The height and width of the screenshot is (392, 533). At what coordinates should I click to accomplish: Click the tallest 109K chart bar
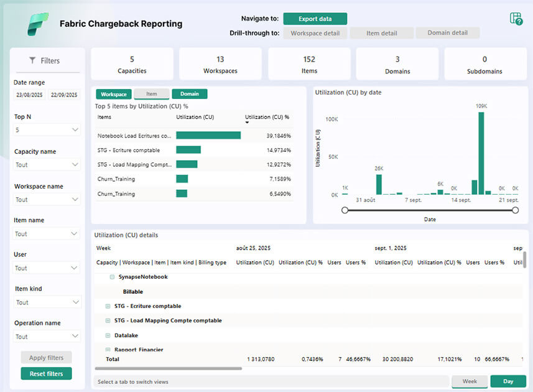click(x=481, y=153)
